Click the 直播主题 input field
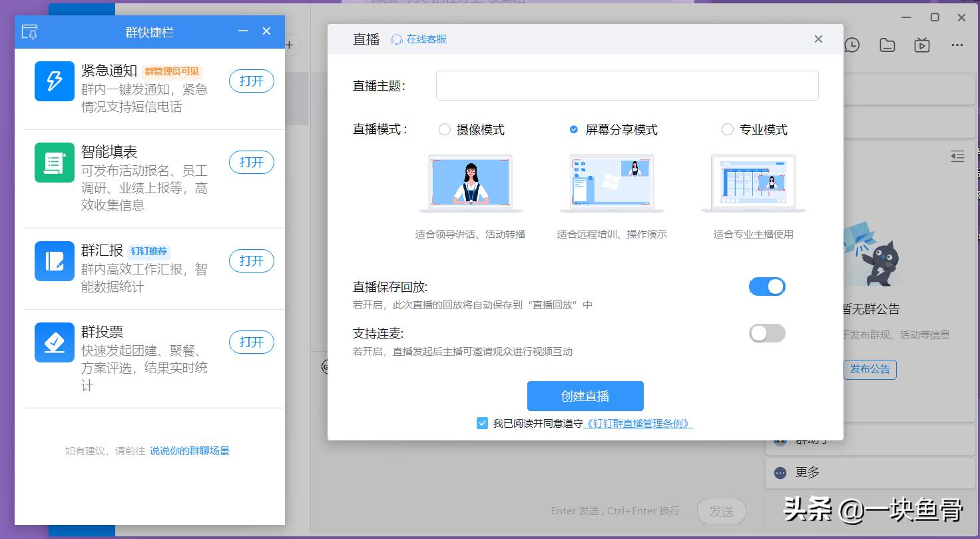This screenshot has height=539, width=980. pyautogui.click(x=627, y=86)
